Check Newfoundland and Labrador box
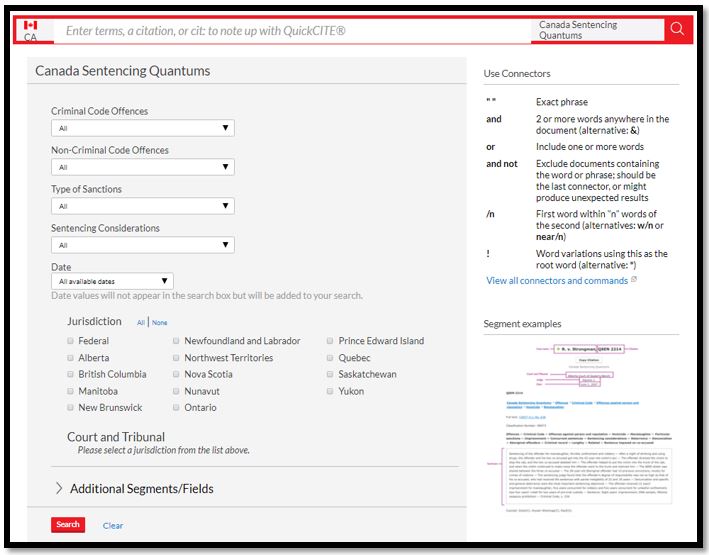The width and height of the screenshot is (709, 555). (176, 341)
